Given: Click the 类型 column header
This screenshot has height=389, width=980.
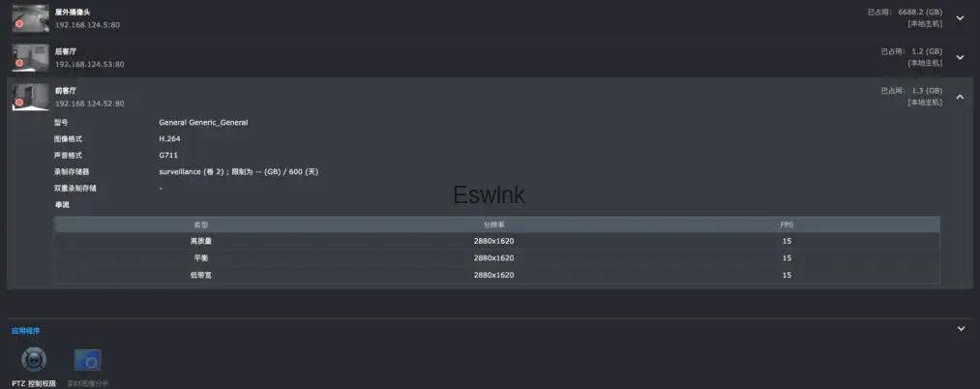Looking at the screenshot, I should tap(201, 224).
